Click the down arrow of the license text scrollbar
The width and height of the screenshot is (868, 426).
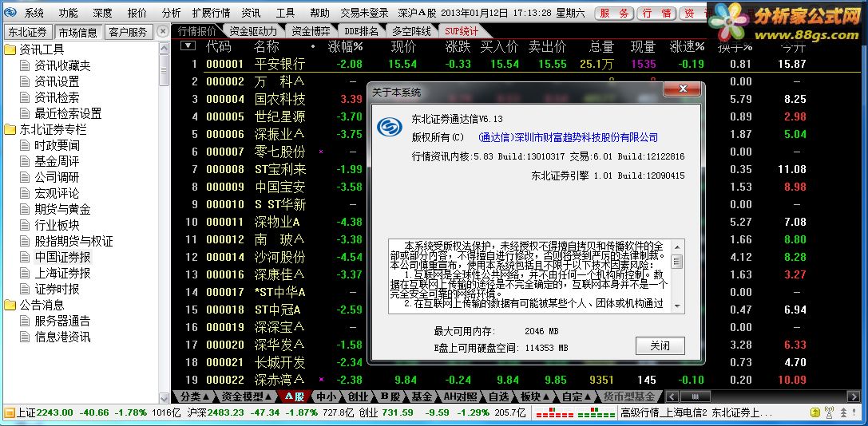click(x=678, y=306)
